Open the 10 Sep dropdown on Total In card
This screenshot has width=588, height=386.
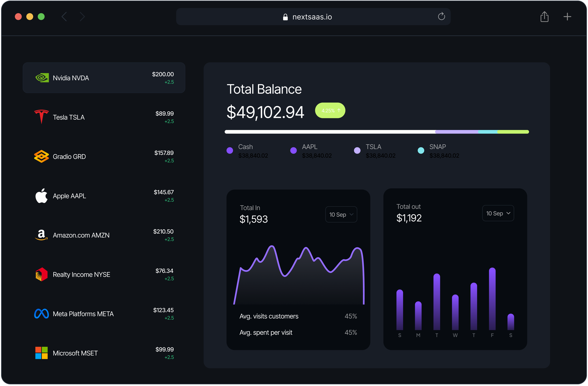[341, 214]
